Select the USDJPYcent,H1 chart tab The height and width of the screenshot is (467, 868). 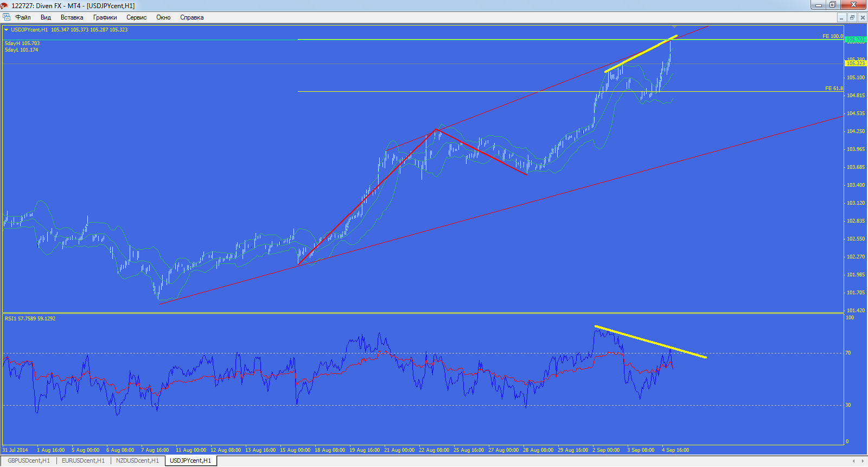[190, 460]
